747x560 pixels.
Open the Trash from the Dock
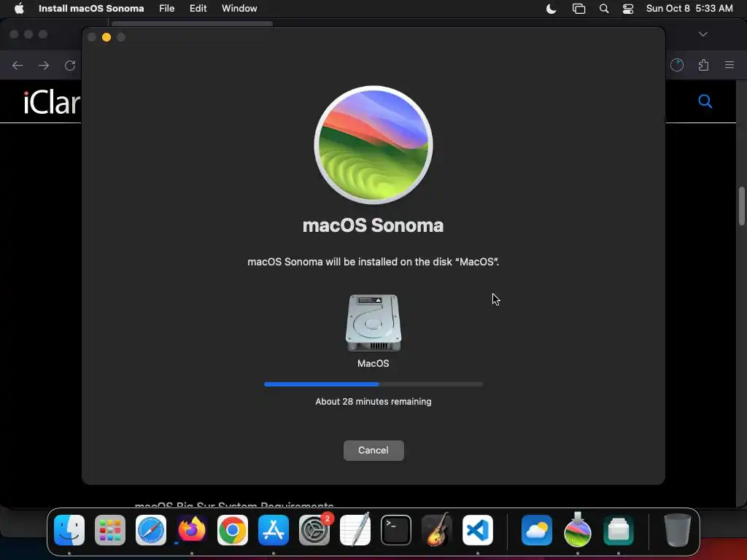click(x=677, y=530)
